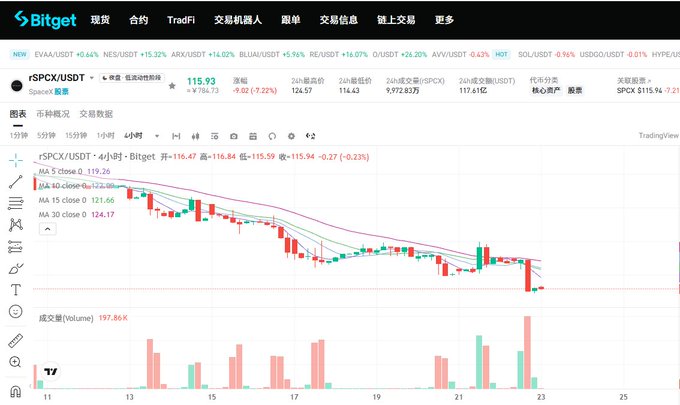Switch to the 币种概况 coin overview tab

click(x=53, y=114)
